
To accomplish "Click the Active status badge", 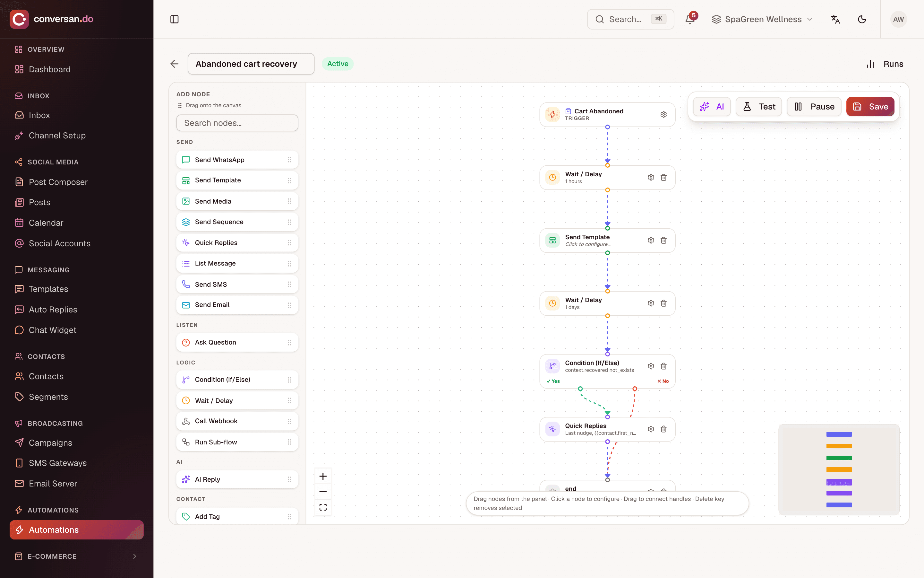I will (338, 64).
